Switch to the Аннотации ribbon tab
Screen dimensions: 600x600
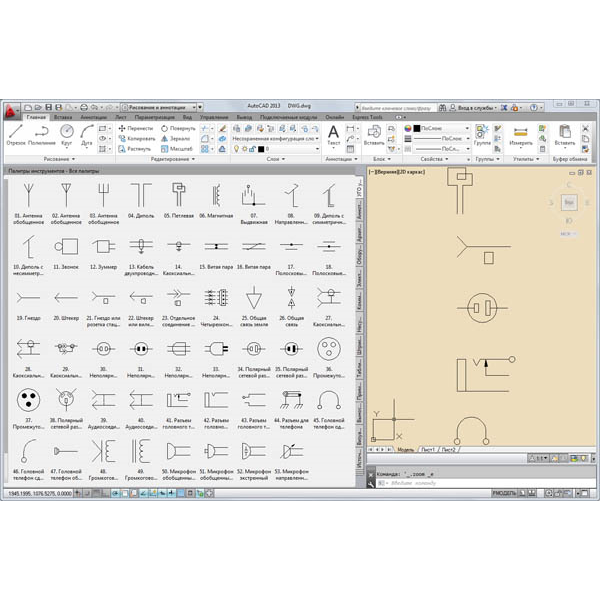pyautogui.click(x=94, y=117)
